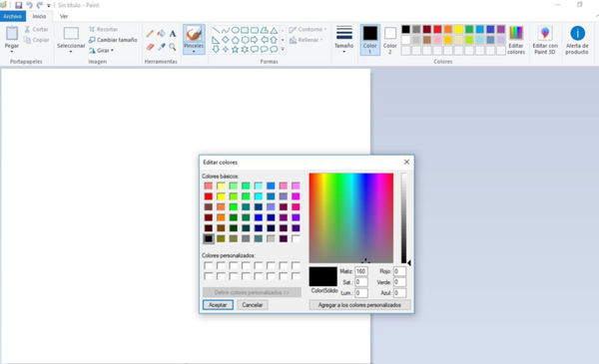
Task: Select the right arrow shape
Action: point(255,40)
